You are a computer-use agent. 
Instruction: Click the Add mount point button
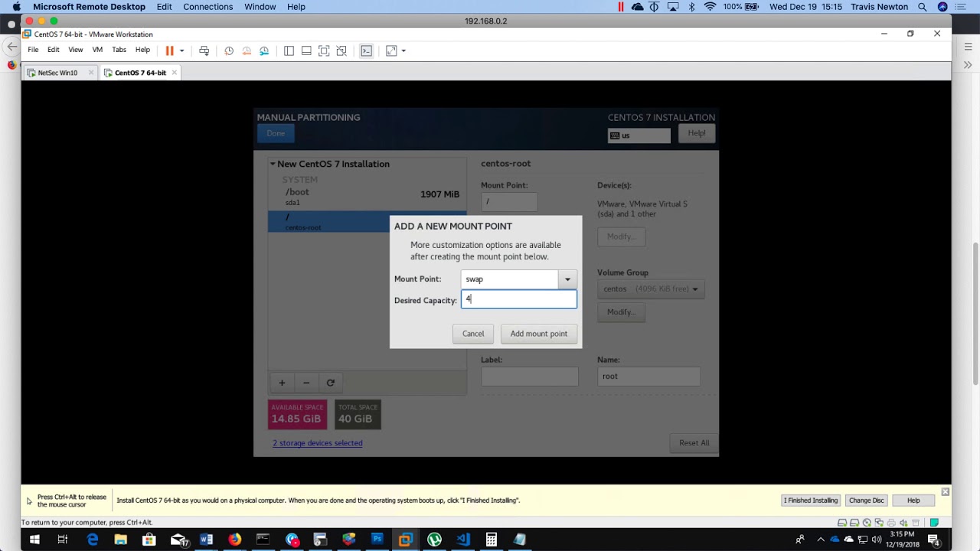539,334
